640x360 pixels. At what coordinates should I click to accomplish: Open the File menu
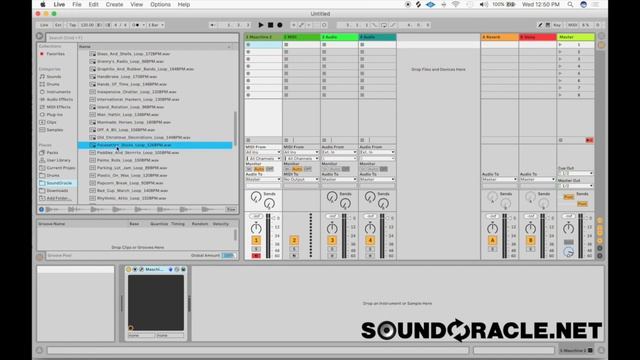tap(77, 4)
